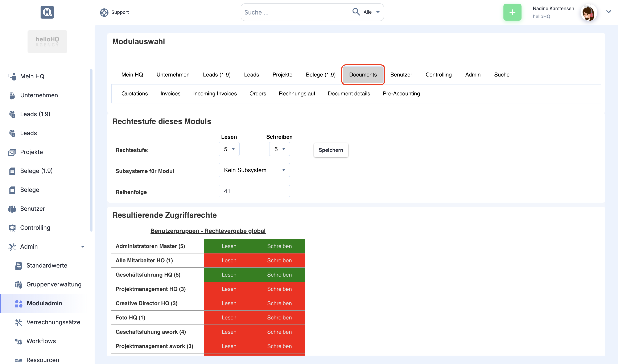Select the Belege (1.9) module tab
The width and height of the screenshot is (618, 364).
pyautogui.click(x=320, y=75)
